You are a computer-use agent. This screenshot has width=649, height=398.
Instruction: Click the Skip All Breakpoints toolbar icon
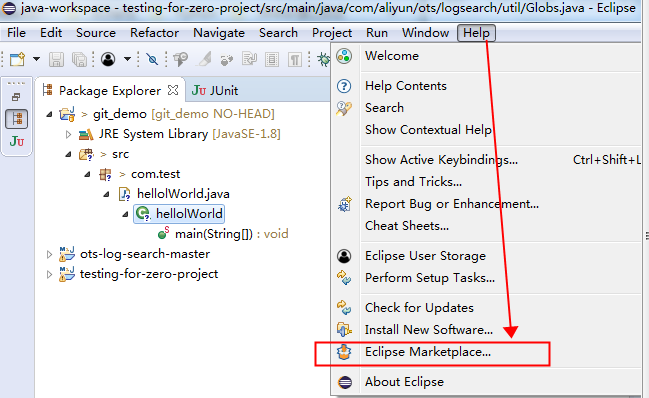click(152, 60)
